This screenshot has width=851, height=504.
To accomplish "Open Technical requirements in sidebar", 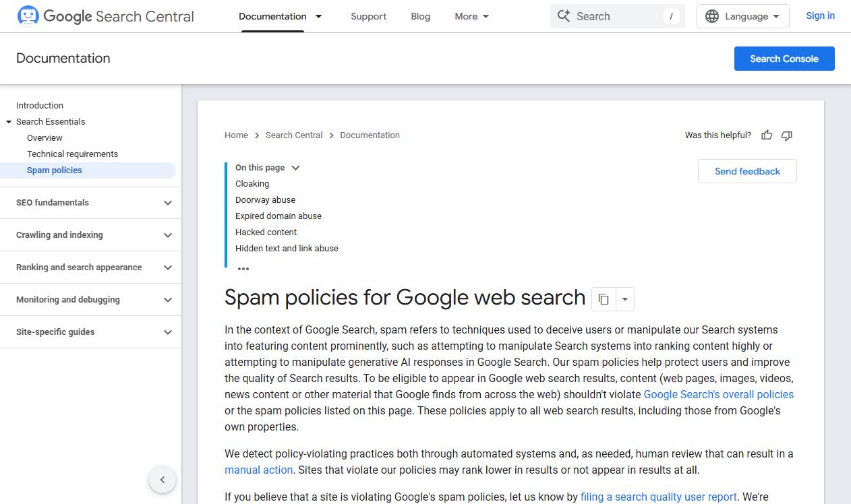I will tap(72, 154).
